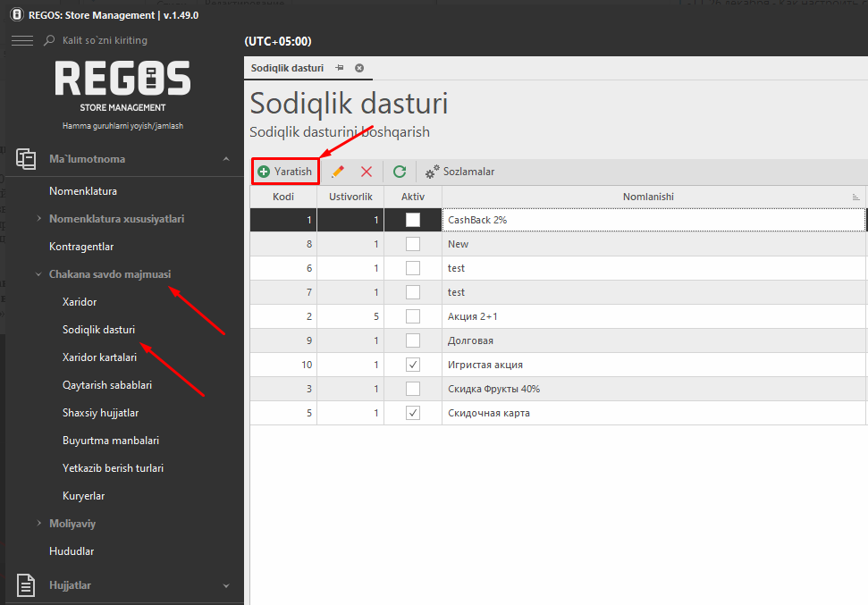868x605 pixels.
Task: Click the red X delete icon
Action: [367, 172]
